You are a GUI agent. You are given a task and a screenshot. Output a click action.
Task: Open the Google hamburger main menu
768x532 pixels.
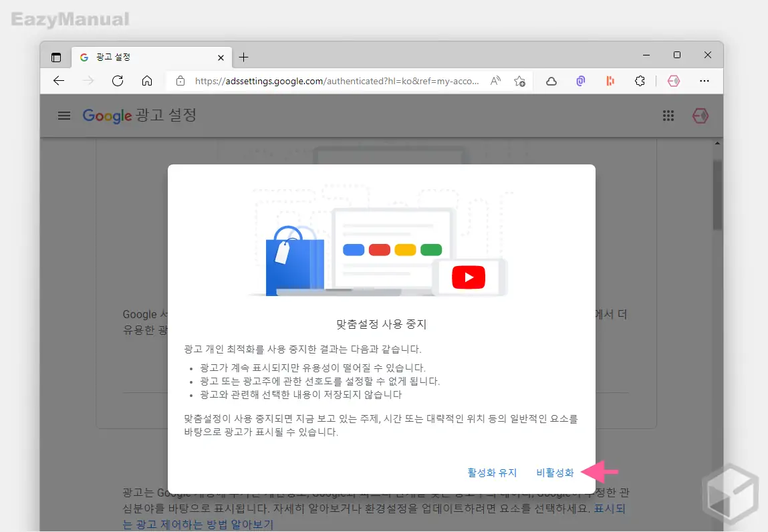tap(64, 116)
